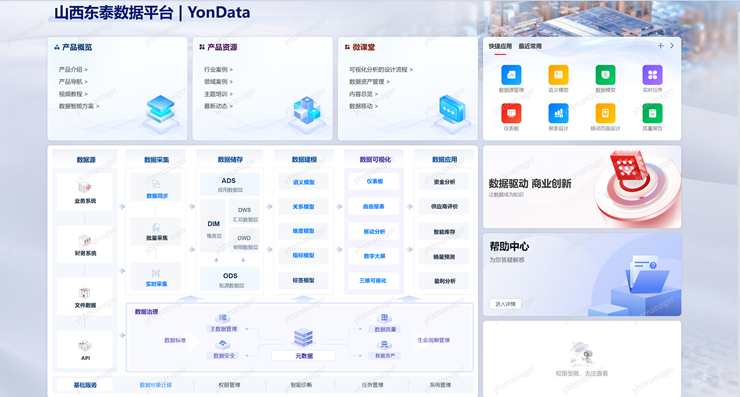Click the DIM 维度层 block

click(213, 226)
